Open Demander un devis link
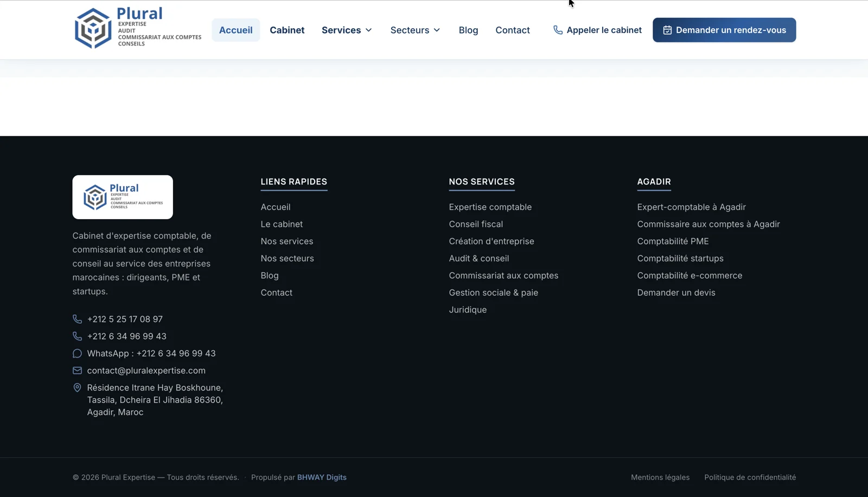 (x=676, y=292)
